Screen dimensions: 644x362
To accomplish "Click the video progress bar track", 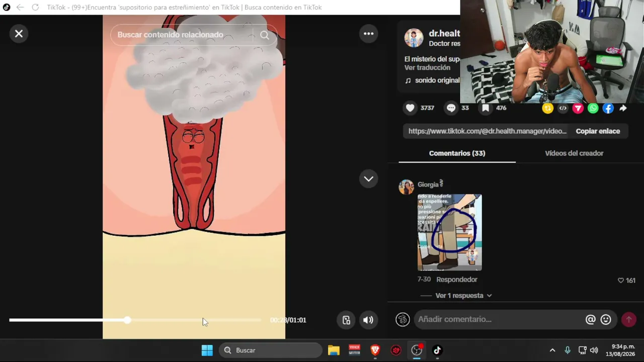I will point(135,320).
